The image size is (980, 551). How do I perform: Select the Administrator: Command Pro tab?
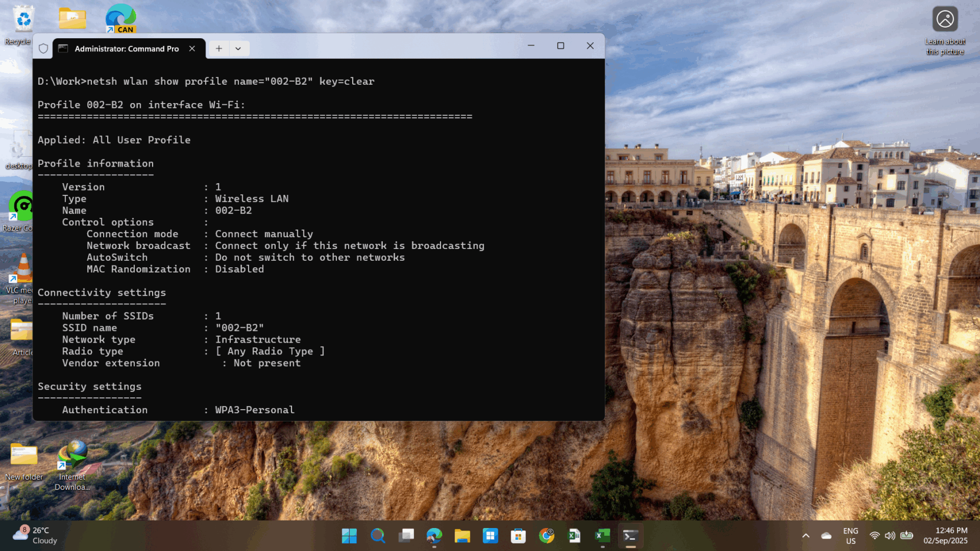click(x=126, y=49)
